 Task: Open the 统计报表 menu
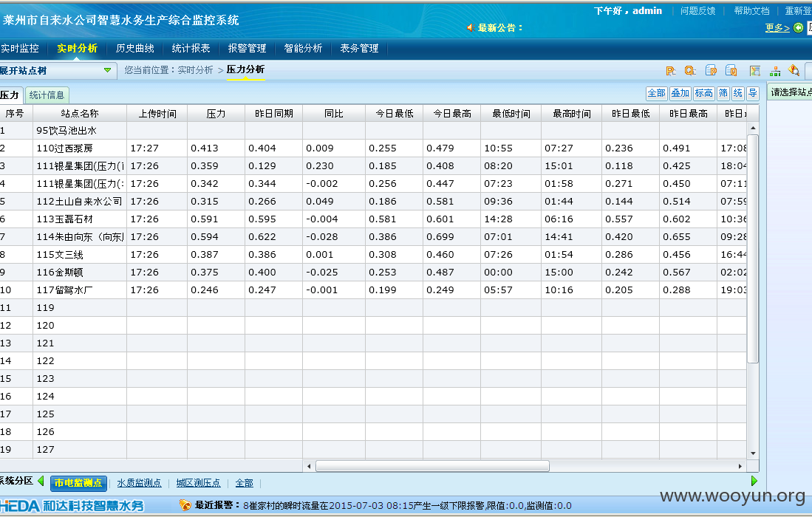point(191,48)
